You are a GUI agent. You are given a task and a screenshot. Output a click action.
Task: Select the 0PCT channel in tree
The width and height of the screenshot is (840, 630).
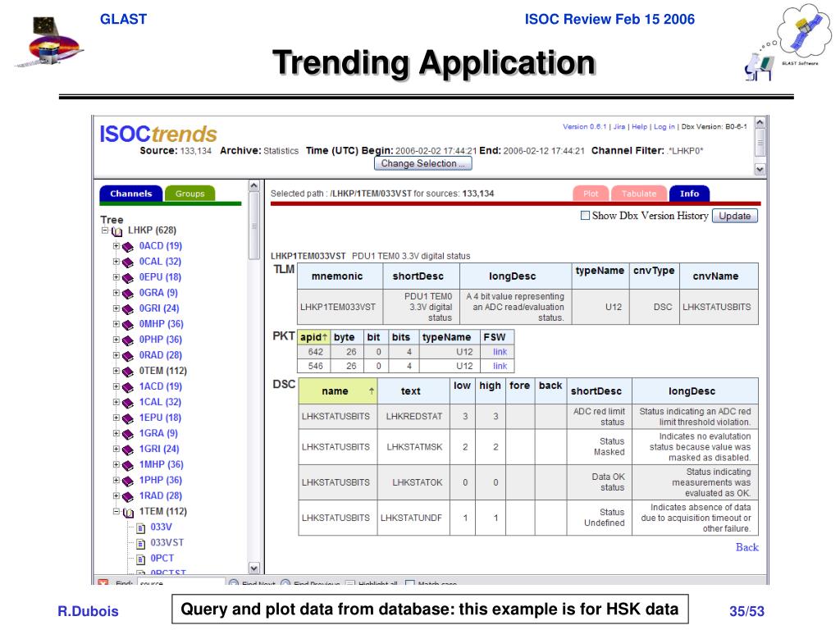(162, 558)
